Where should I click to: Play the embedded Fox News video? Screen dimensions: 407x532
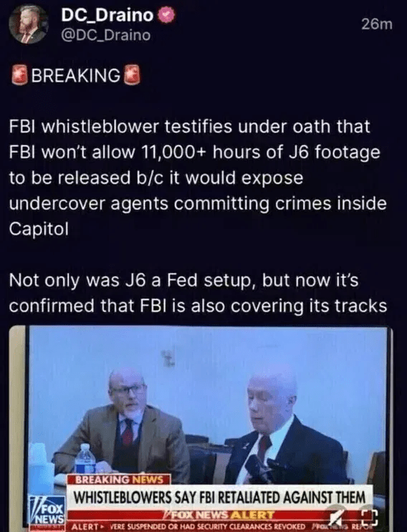pyautogui.click(x=201, y=428)
